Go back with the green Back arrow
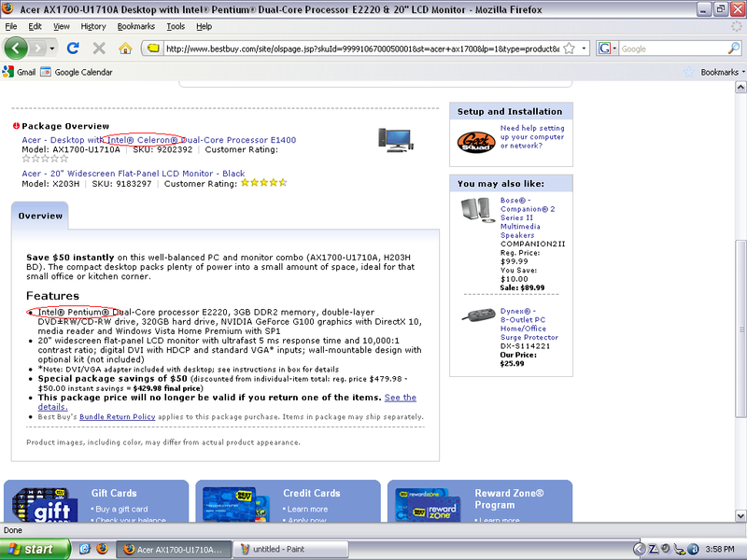The image size is (747, 560). point(16,49)
